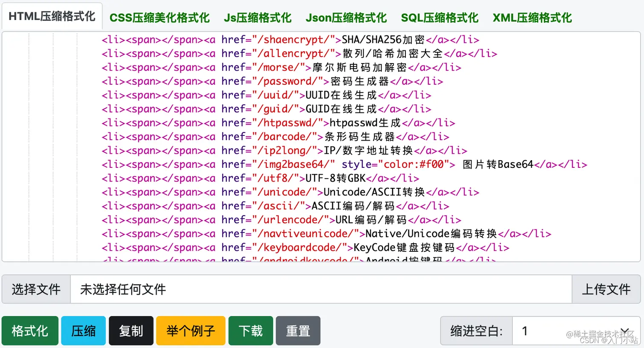Open the XML压缩格式化 tab
Image resolution: width=644 pixels, height=348 pixels.
coord(532,17)
